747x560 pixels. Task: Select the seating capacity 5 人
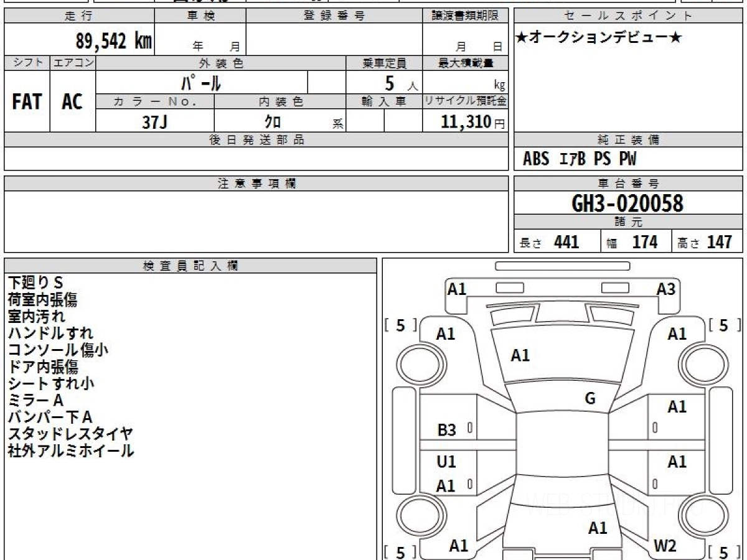coord(401,83)
